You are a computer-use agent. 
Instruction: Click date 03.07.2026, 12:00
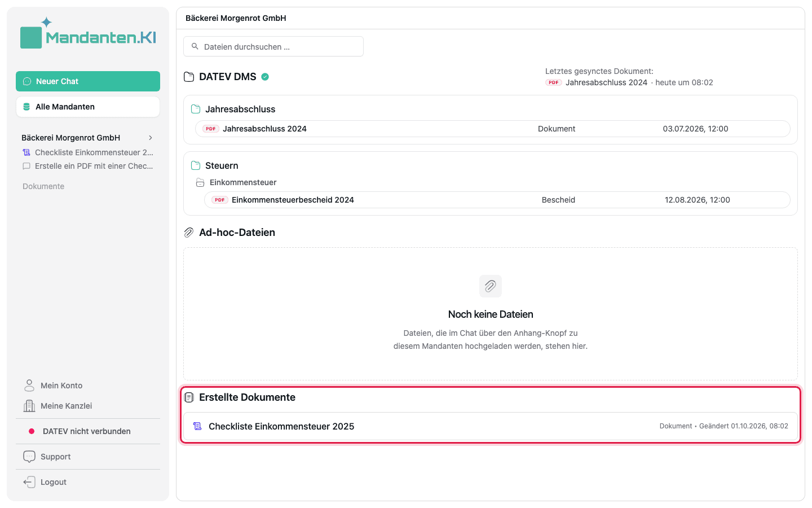tap(695, 129)
